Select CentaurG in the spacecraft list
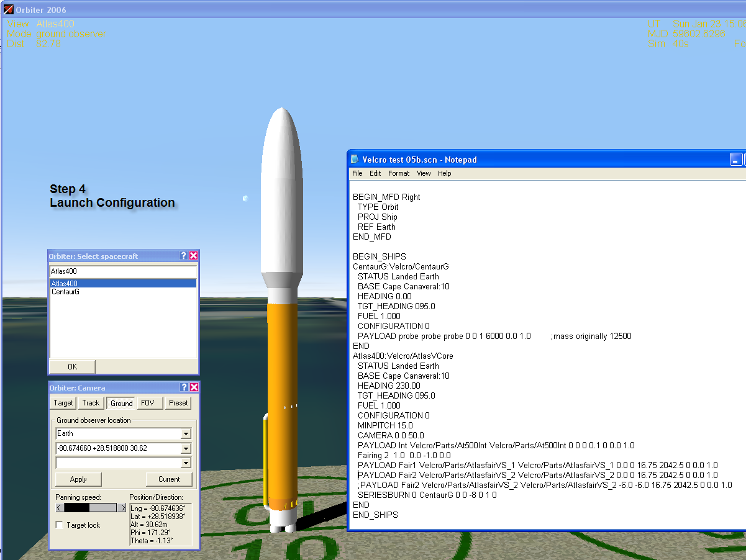 [123, 292]
